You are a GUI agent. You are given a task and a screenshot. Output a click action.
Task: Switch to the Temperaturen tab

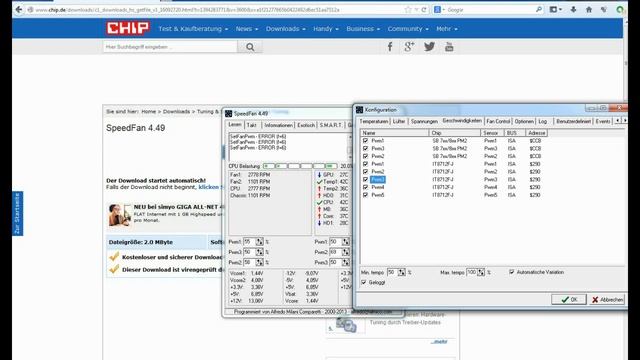tap(373, 121)
